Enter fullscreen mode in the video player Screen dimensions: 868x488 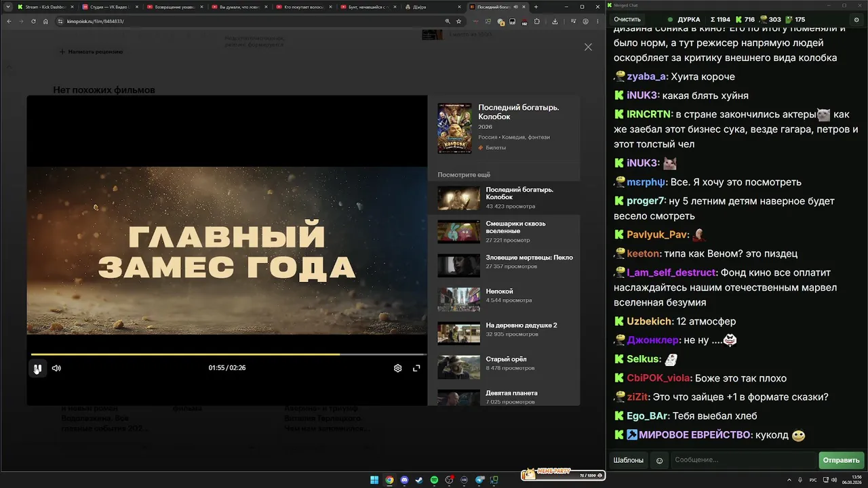tap(416, 368)
